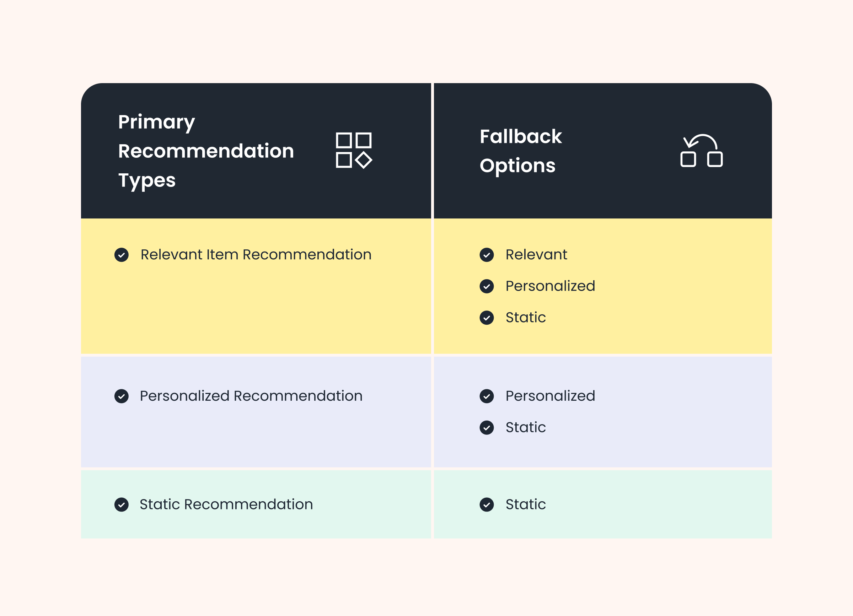Toggle the Personalized check in the lavender row
Image resolution: width=853 pixels, height=616 pixels.
(487, 396)
